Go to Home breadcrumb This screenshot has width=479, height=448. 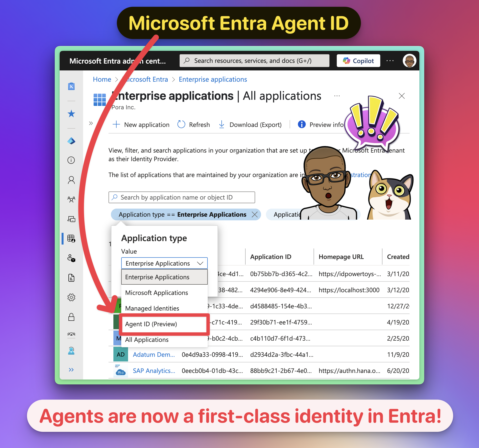[x=102, y=79]
